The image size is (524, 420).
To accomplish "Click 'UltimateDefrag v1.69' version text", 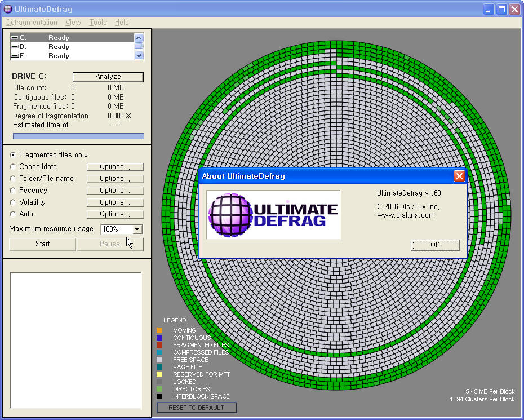I will tap(408, 193).
